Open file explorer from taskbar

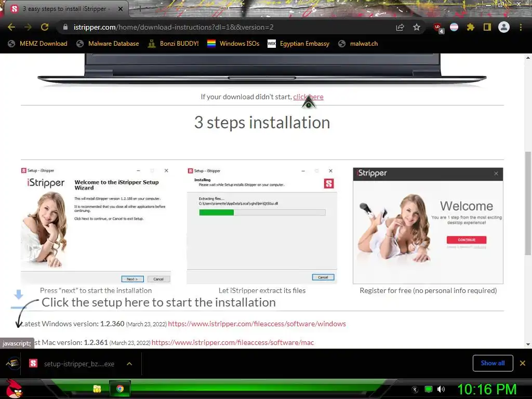(97, 389)
